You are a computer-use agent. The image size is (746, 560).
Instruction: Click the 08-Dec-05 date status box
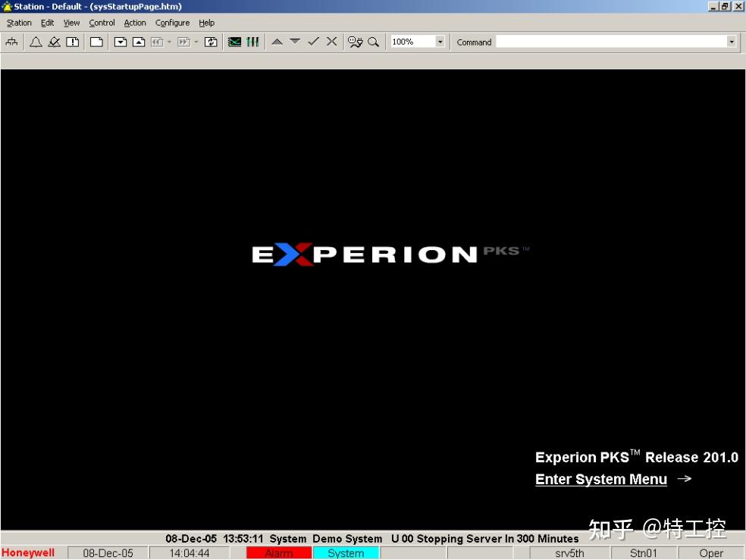(x=108, y=553)
